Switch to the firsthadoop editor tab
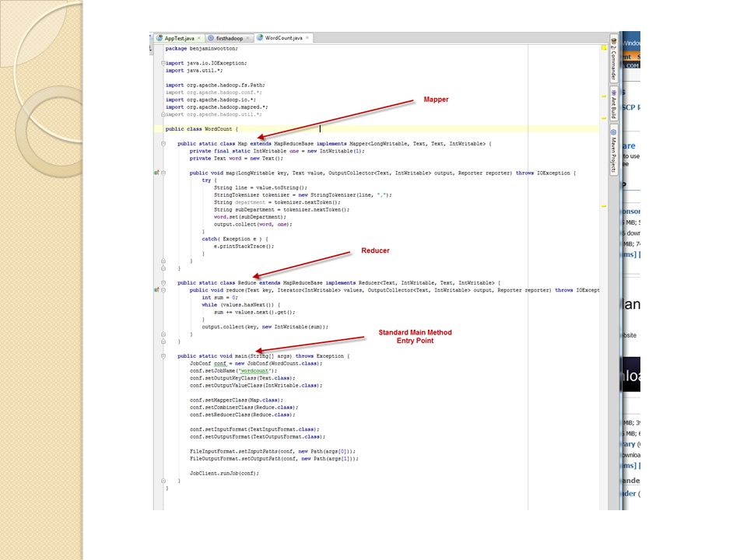Image resolution: width=747 pixels, height=560 pixels. (229, 38)
